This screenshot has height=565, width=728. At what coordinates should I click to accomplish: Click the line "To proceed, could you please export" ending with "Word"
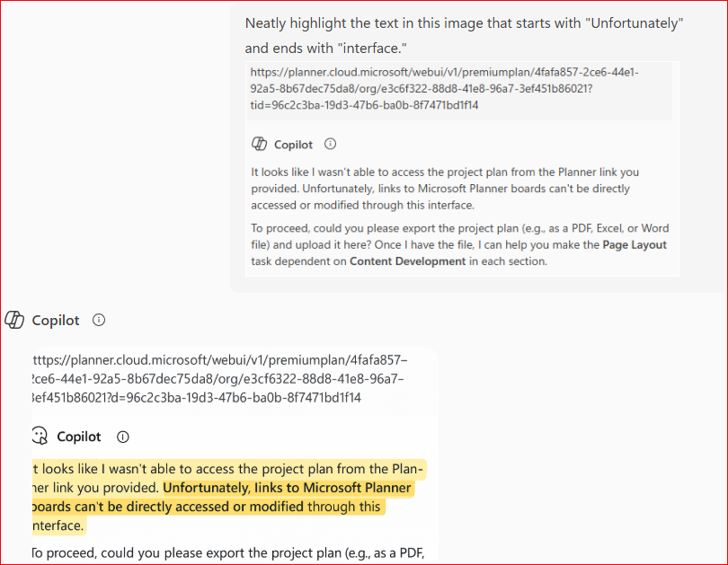[459, 228]
